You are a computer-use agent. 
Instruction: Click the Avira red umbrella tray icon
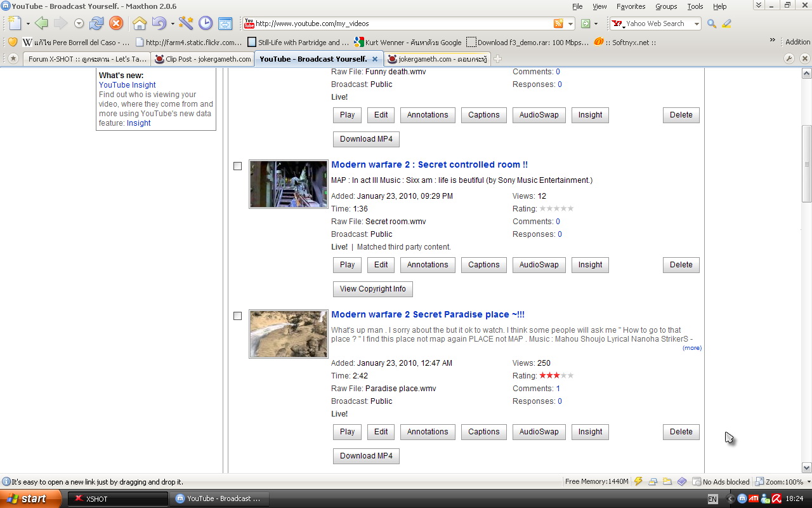[776, 498]
